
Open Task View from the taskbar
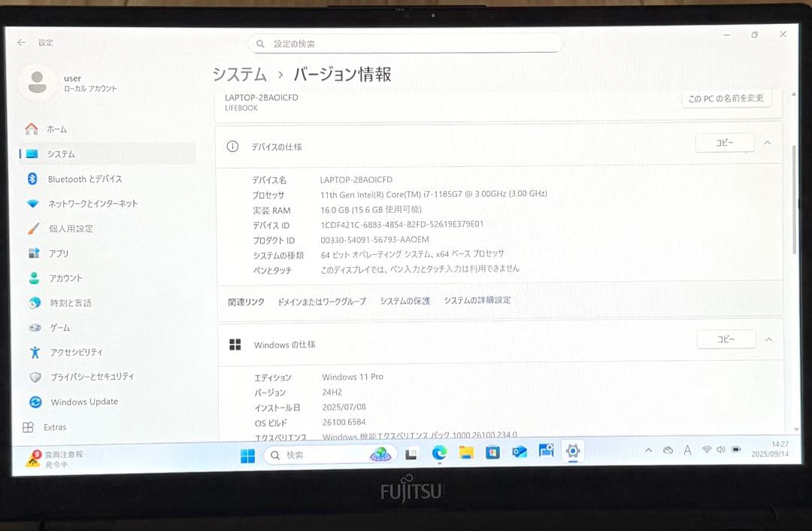pyautogui.click(x=411, y=454)
